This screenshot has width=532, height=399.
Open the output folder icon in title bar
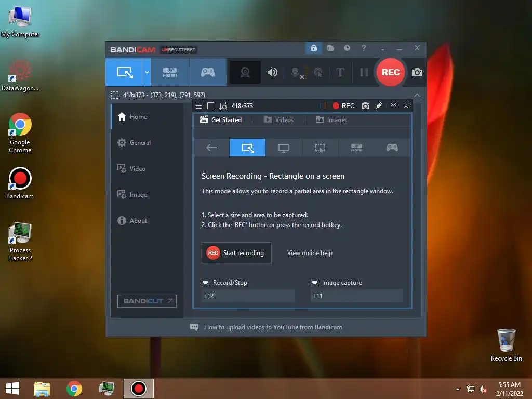point(330,48)
